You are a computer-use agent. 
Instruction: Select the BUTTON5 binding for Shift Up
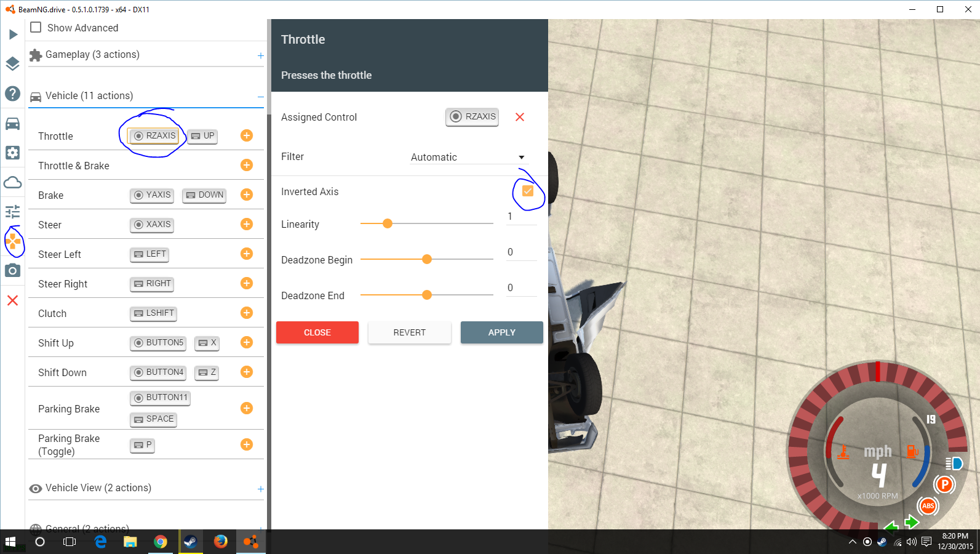[x=158, y=343]
